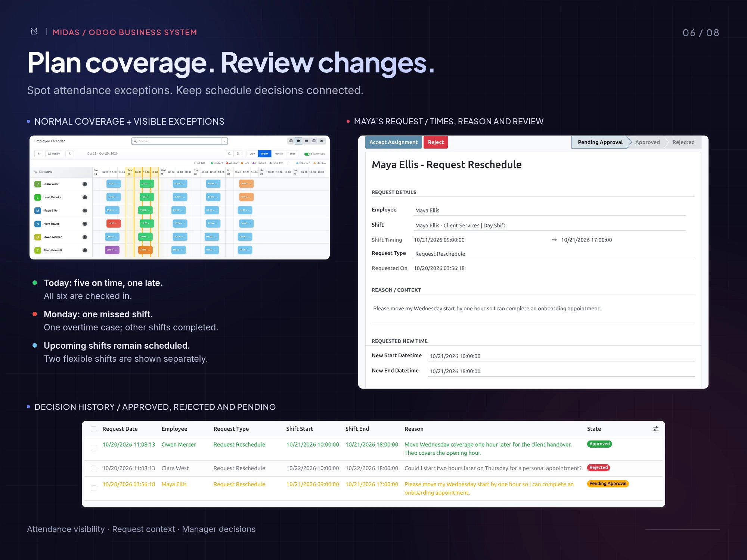Click Accept Assignment button
This screenshot has width=747, height=560.
pyautogui.click(x=394, y=142)
